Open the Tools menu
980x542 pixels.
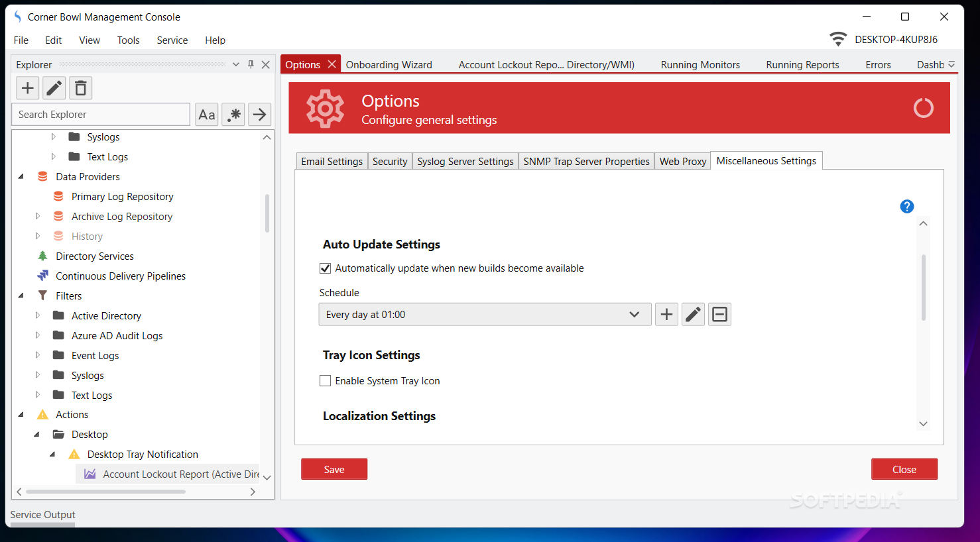[x=129, y=40]
